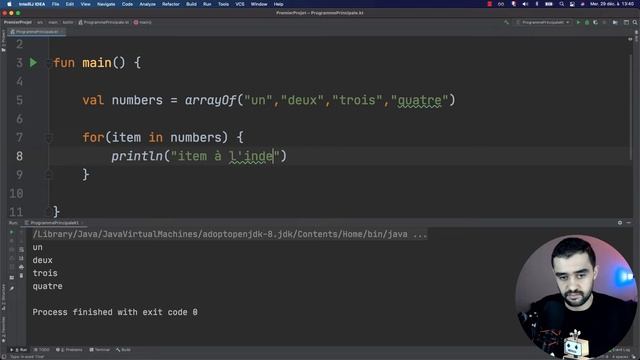Image resolution: width=640 pixels, height=360 pixels.
Task: Open the File menu
Action: pos(55,4)
